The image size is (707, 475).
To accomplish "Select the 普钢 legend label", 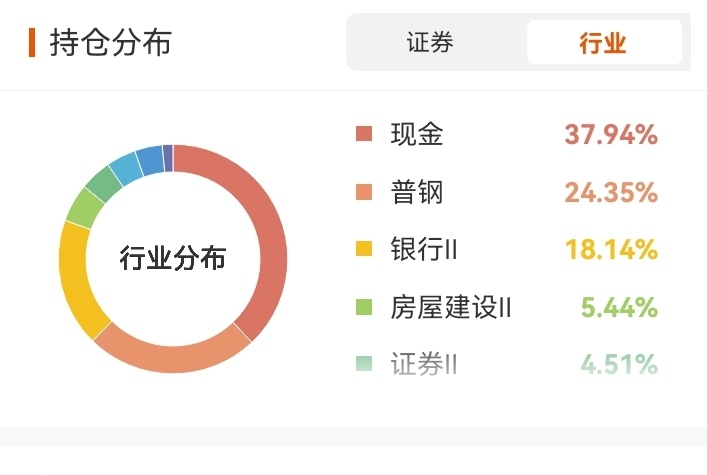I will (x=417, y=192).
